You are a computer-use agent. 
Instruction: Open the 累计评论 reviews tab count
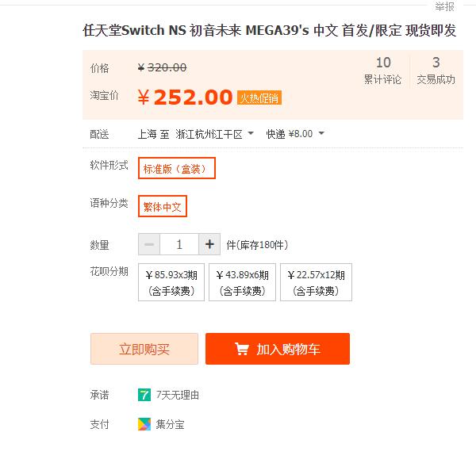[x=383, y=71]
